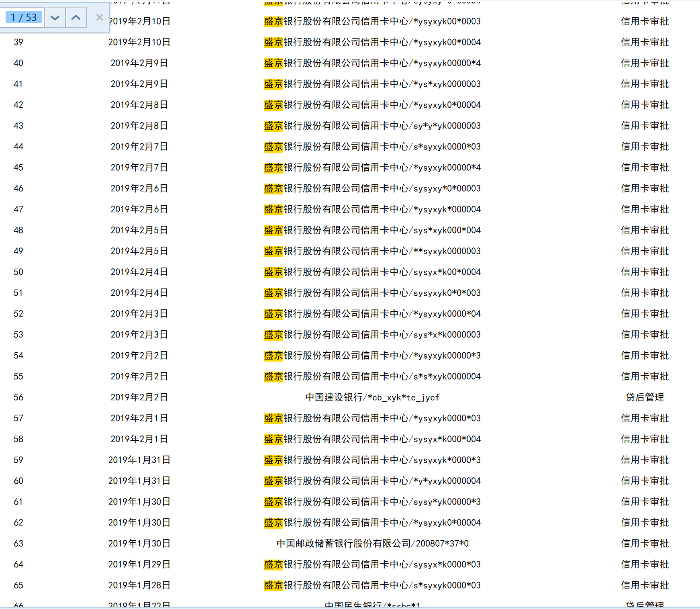The width and height of the screenshot is (700, 609).
Task: Click 中国建设银行/*cb_xyk*te_jycf entry
Action: tap(373, 397)
